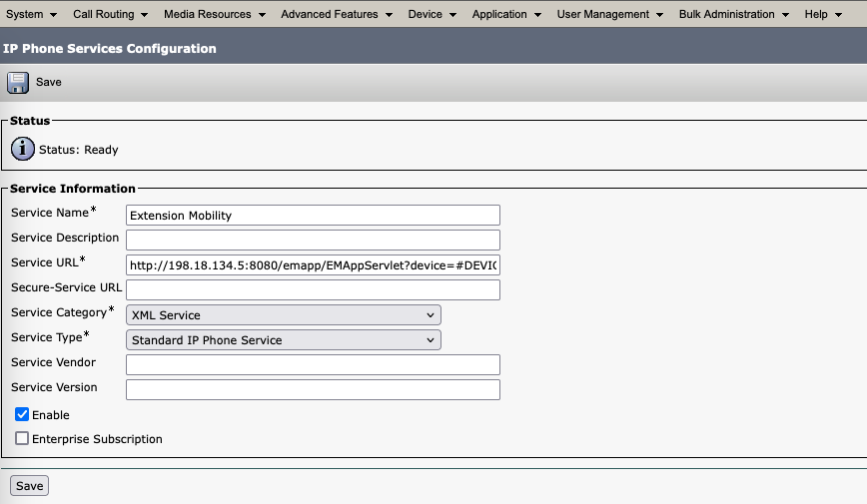This screenshot has width=867, height=504.
Task: Expand the Service Type dropdown
Action: point(284,340)
